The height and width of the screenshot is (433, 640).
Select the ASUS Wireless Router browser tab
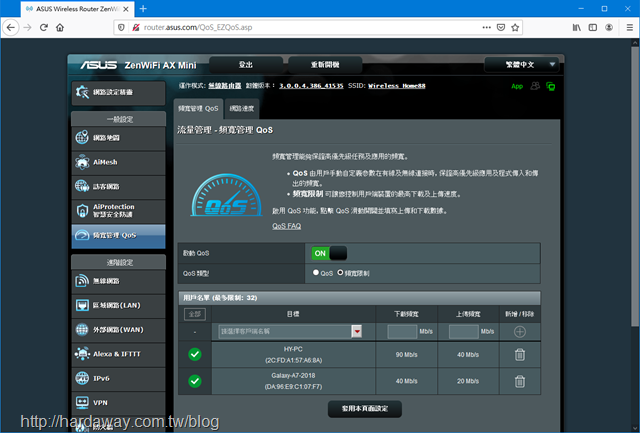(78, 9)
